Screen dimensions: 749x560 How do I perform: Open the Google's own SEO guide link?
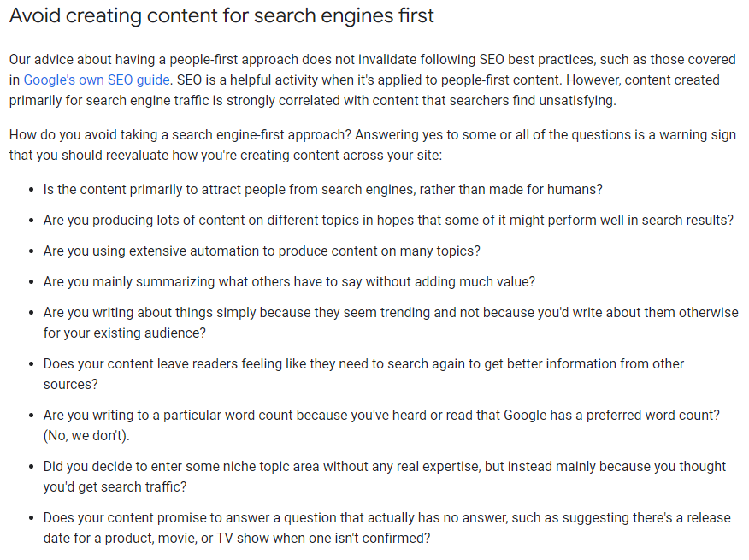(x=97, y=80)
